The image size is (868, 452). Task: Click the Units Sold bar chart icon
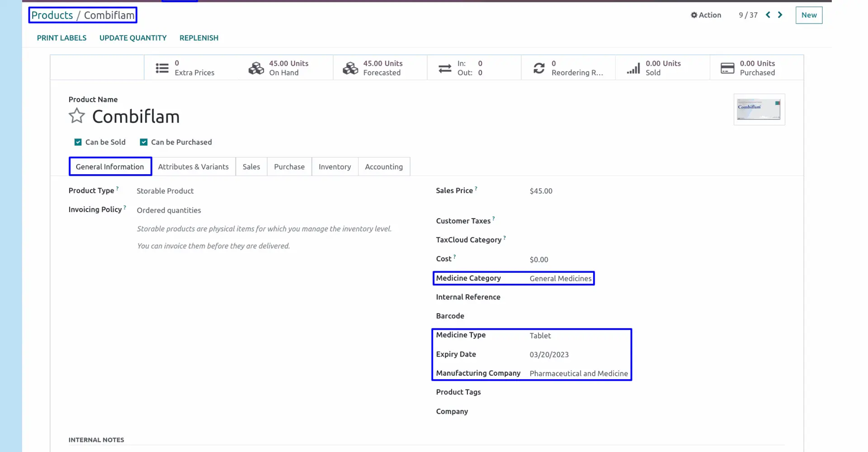click(633, 68)
